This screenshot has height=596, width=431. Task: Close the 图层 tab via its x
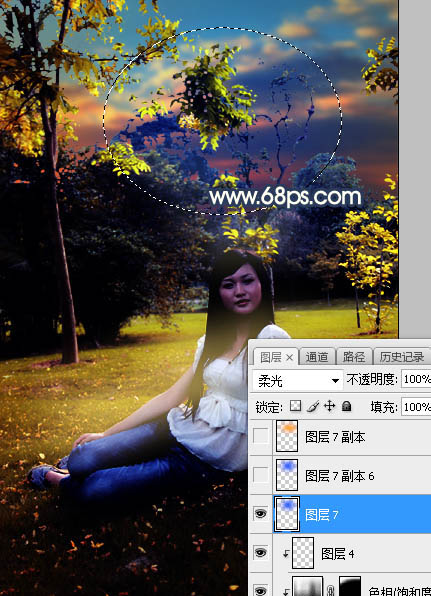coord(290,357)
